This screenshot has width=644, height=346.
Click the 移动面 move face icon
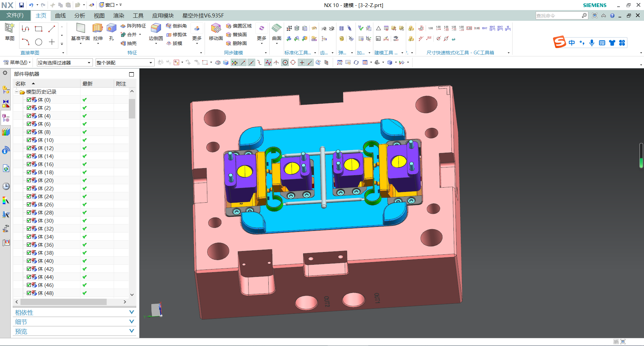pyautogui.click(x=216, y=29)
